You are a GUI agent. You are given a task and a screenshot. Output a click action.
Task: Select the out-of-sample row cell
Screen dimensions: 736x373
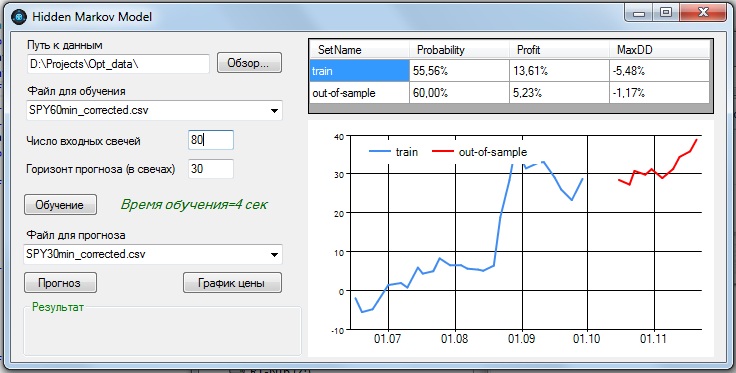tap(360, 93)
